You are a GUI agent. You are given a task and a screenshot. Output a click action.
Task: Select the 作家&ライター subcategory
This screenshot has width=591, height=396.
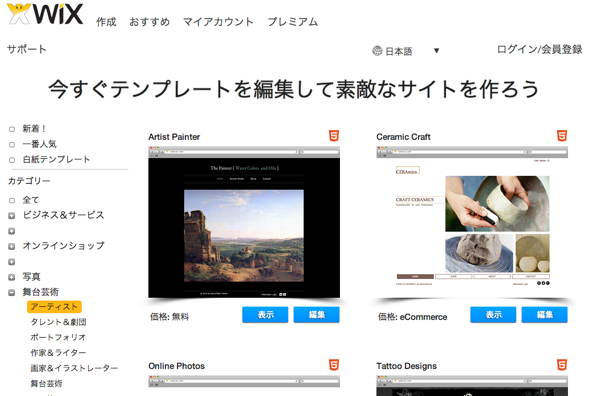tap(58, 353)
